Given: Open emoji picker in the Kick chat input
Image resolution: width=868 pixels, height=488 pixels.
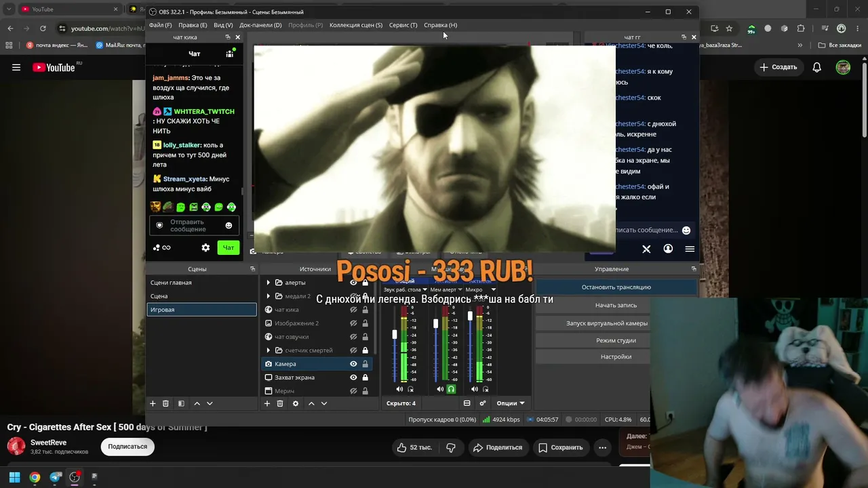Looking at the screenshot, I should [229, 225].
